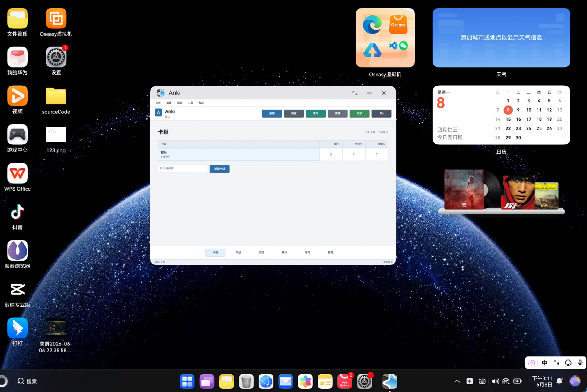Viewport: 587px width, 392px height.
Task: Focus the 新卡组名称 input field
Action: coord(183,168)
